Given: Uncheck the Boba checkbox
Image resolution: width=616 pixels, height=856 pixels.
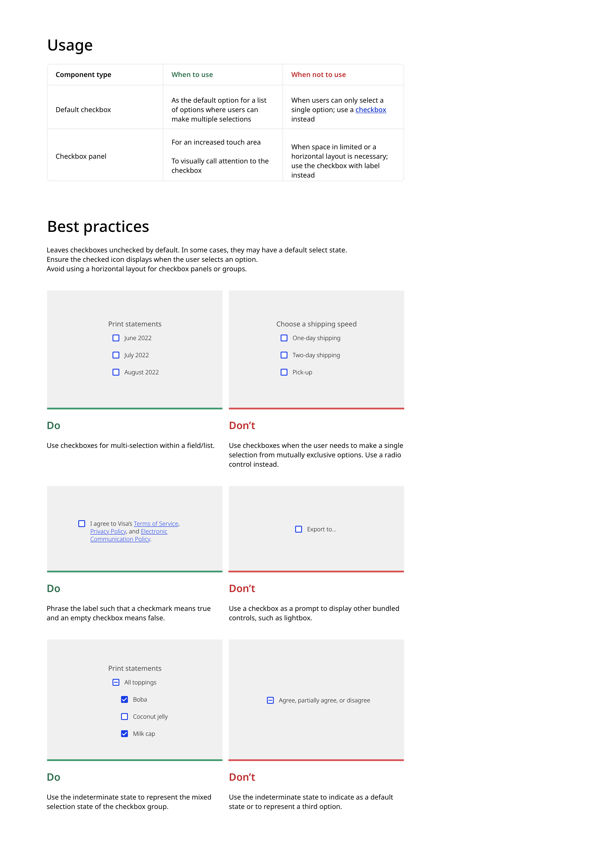Looking at the screenshot, I should 124,699.
